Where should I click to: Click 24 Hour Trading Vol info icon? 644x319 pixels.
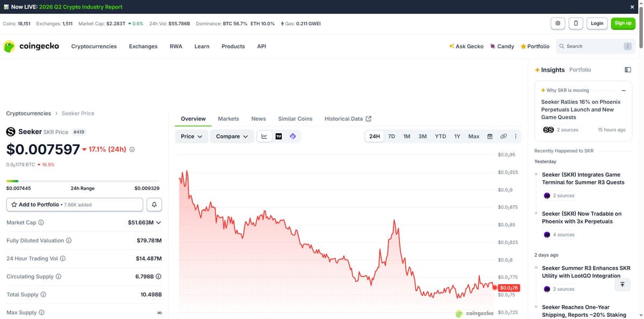click(x=63, y=258)
